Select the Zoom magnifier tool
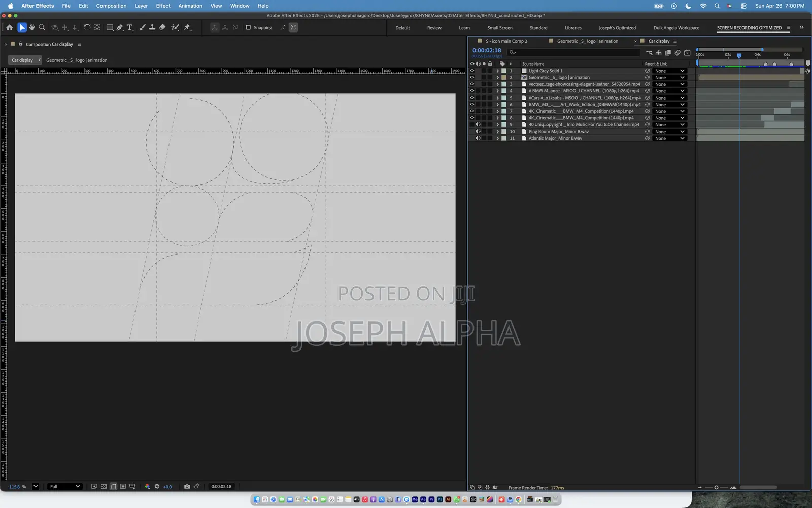 pos(42,27)
